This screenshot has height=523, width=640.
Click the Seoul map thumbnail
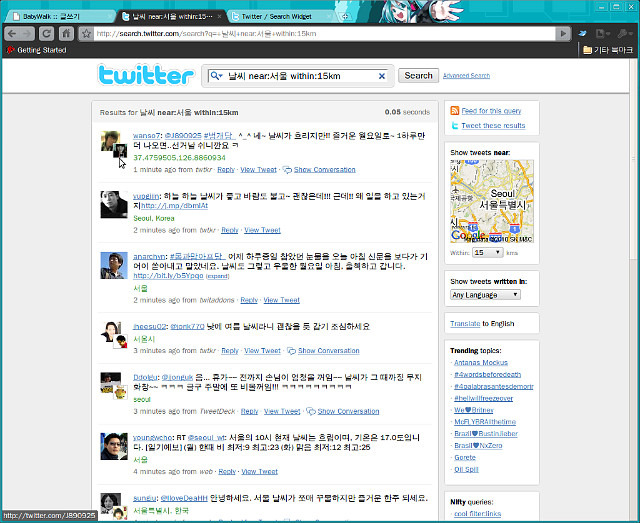pos(492,201)
